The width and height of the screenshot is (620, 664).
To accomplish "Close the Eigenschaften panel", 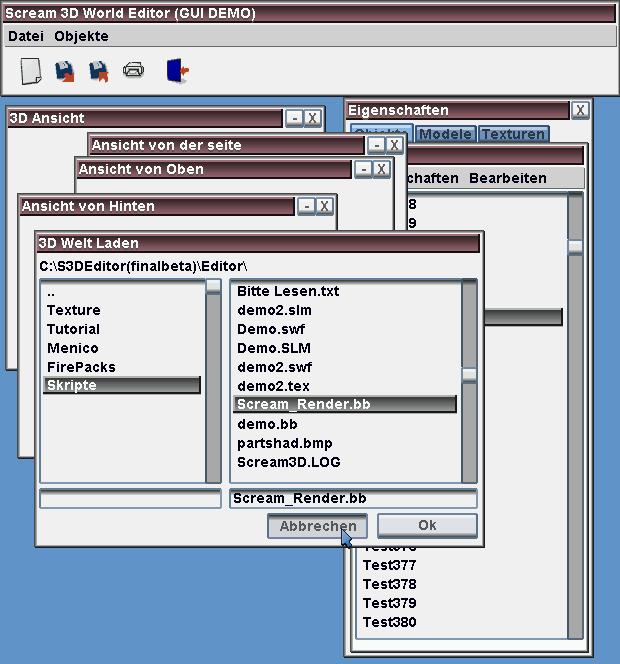I will click(x=580, y=110).
